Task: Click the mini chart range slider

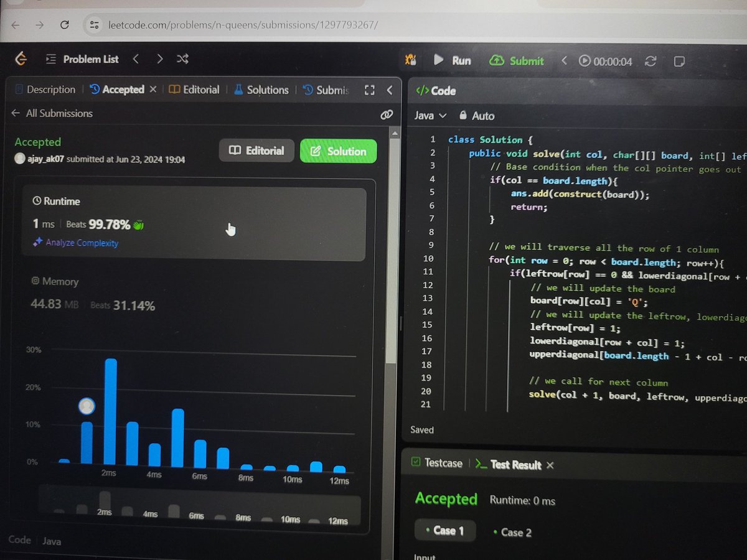Action: point(199,505)
